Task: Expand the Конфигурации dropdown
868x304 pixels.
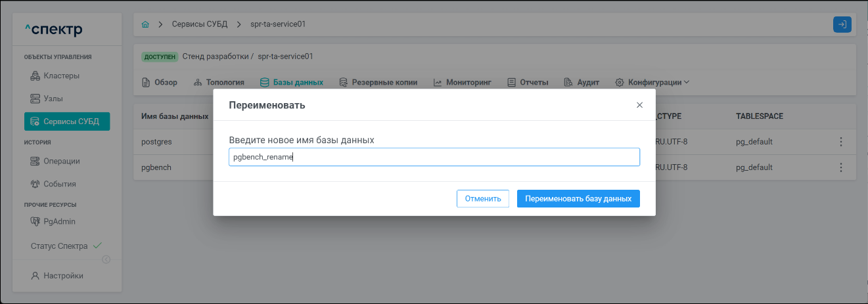Action: coord(652,83)
